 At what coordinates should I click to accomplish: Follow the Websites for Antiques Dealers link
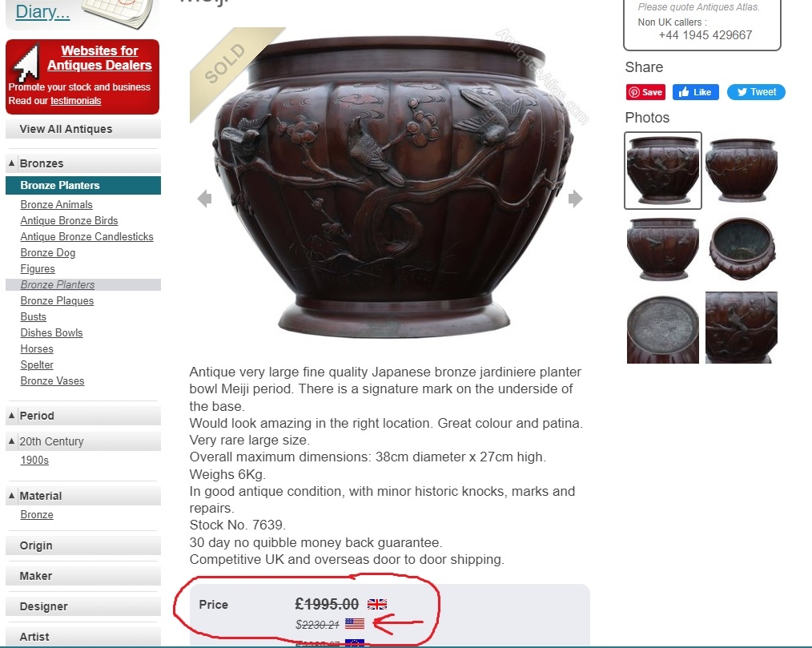pyautogui.click(x=99, y=58)
